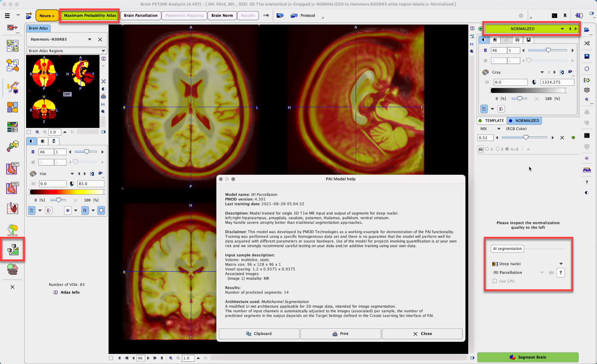Close the PAI Model help dialog
The width and height of the screenshot is (597, 364).
pos(422,334)
